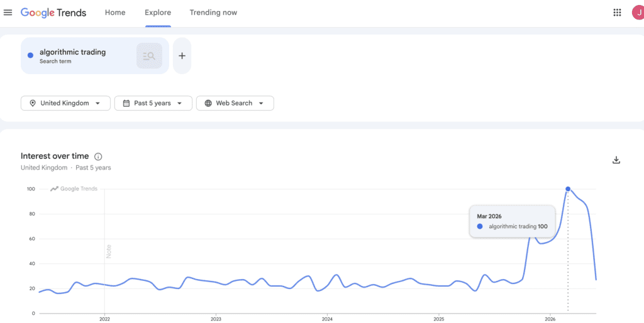
Task: Click the search term lookup icon
Action: point(149,56)
